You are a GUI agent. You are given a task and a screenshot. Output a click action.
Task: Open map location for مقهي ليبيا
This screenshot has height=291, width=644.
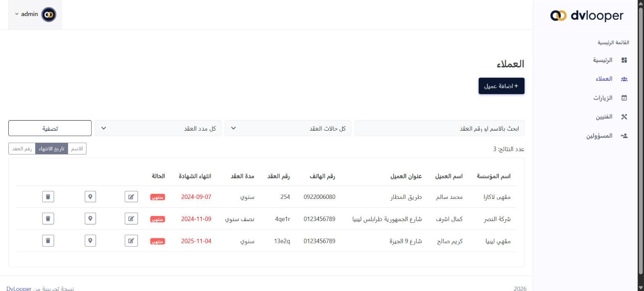tap(90, 241)
